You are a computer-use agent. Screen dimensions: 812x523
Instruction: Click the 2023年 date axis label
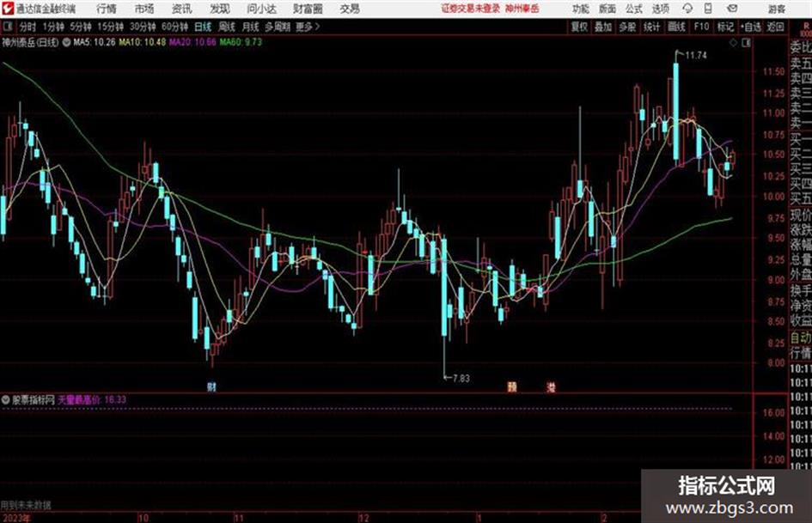pyautogui.click(x=16, y=518)
